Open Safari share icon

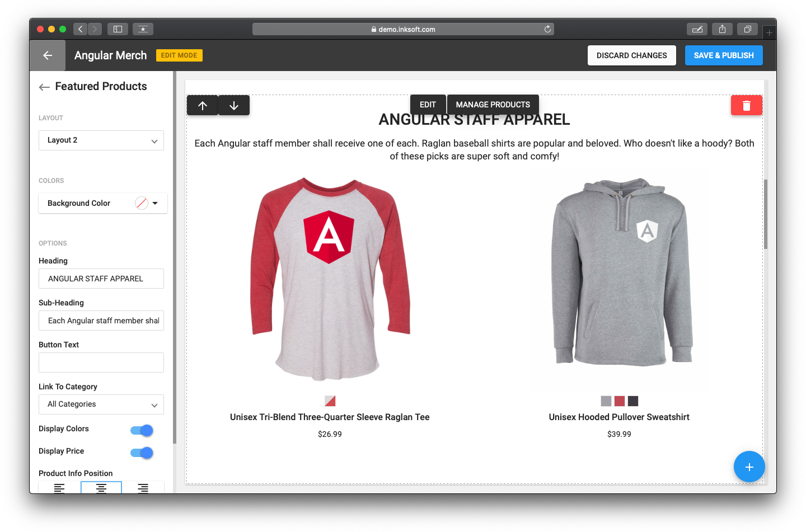[722, 29]
